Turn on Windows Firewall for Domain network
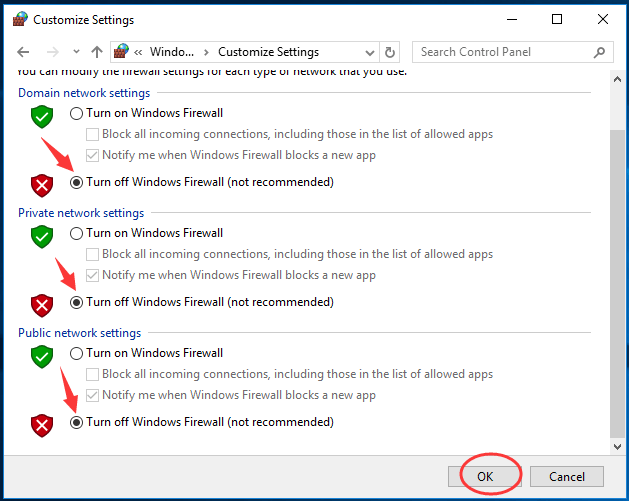629x501 pixels. (x=76, y=114)
